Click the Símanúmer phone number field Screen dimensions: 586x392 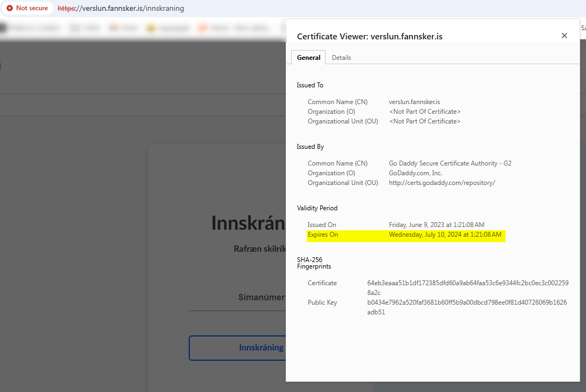click(x=237, y=298)
